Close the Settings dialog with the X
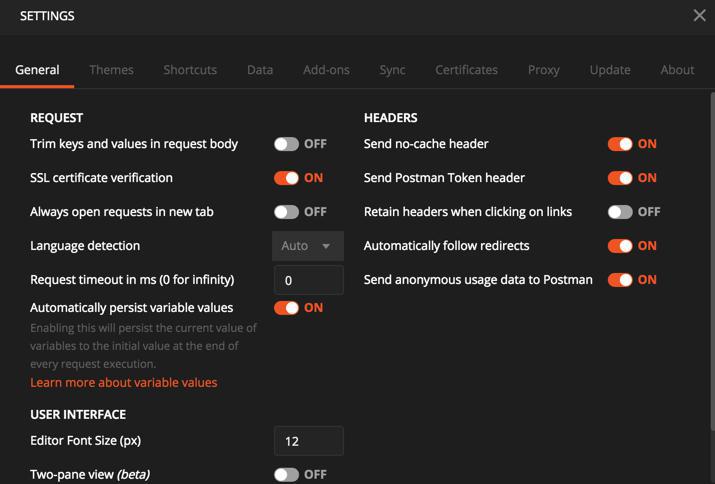Image resolution: width=715 pixels, height=484 pixels. pyautogui.click(x=699, y=15)
